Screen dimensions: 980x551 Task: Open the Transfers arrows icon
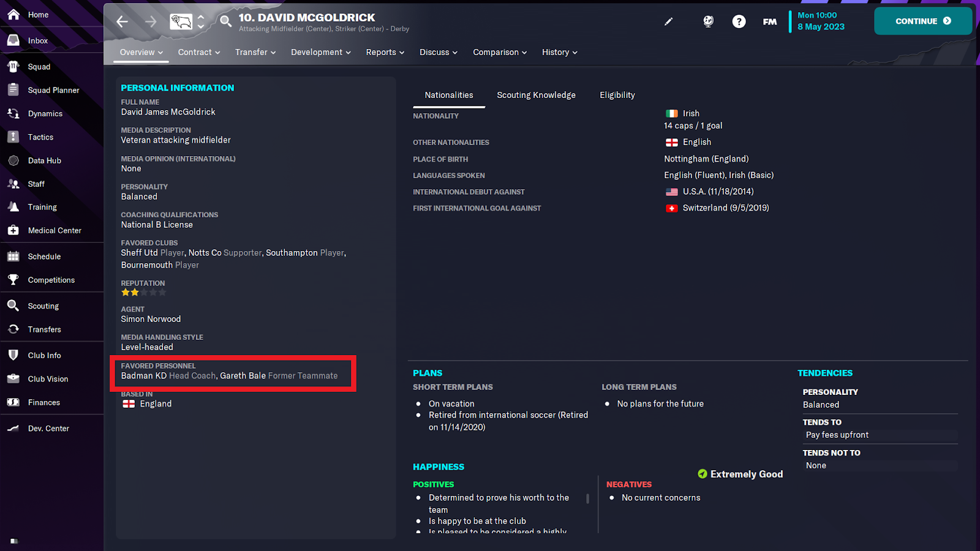pyautogui.click(x=13, y=329)
